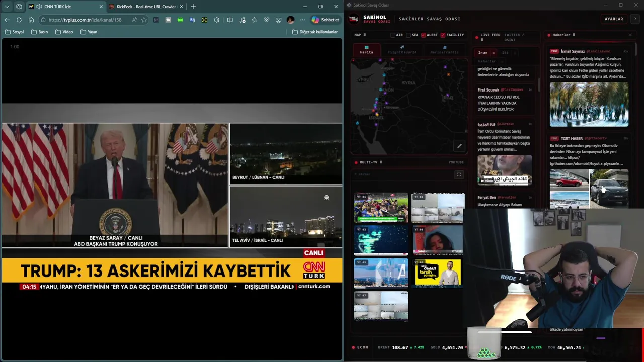Viewport: 644px width, 362px height.
Task: Click the Tel Aviv / İsrail live camera
Action: 286,216
